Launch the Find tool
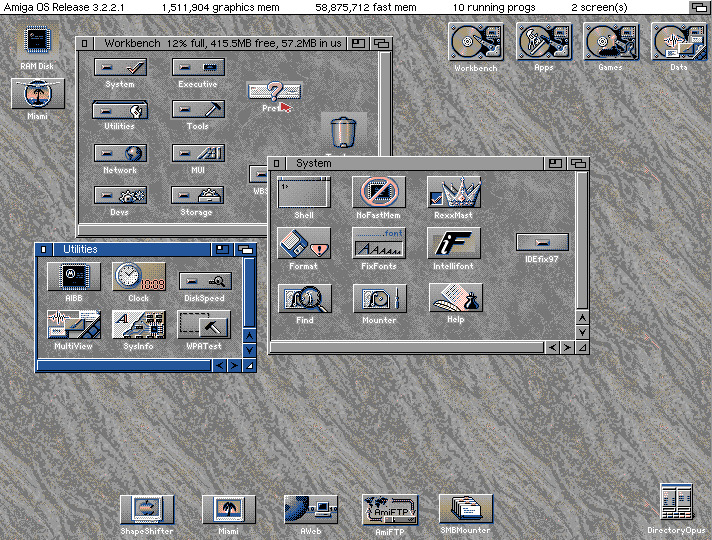 tap(305, 298)
